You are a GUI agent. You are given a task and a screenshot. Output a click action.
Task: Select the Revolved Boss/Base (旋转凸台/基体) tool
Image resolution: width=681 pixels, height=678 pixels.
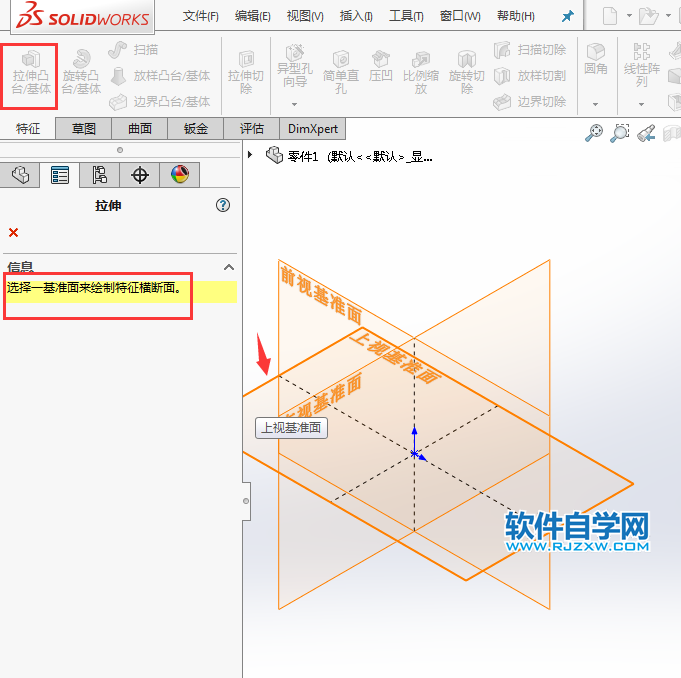[81, 75]
